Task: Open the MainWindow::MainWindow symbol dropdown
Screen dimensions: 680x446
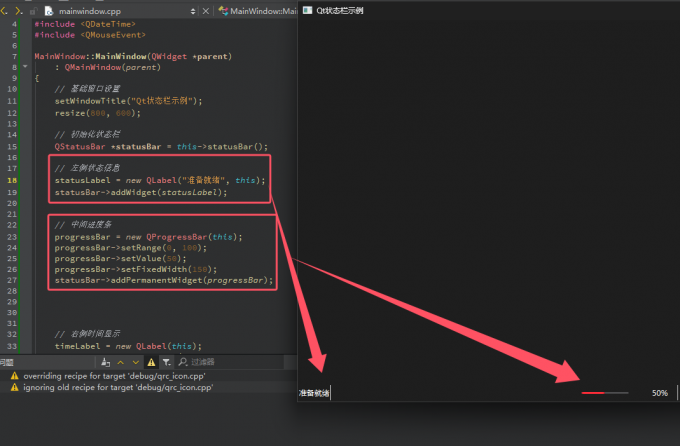Action: [262, 10]
